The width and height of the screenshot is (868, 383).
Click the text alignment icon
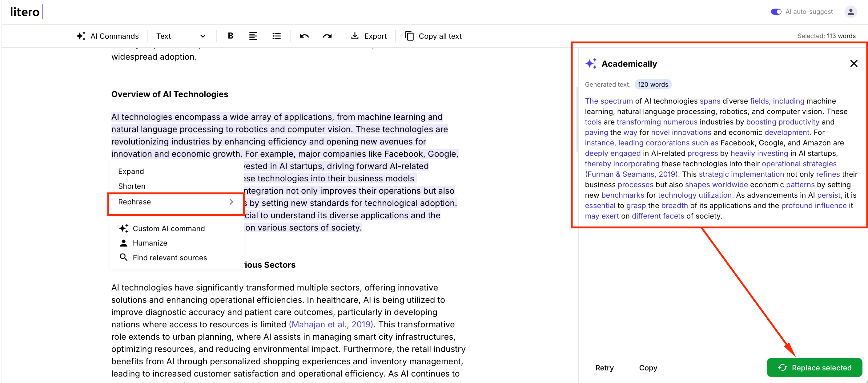[253, 36]
